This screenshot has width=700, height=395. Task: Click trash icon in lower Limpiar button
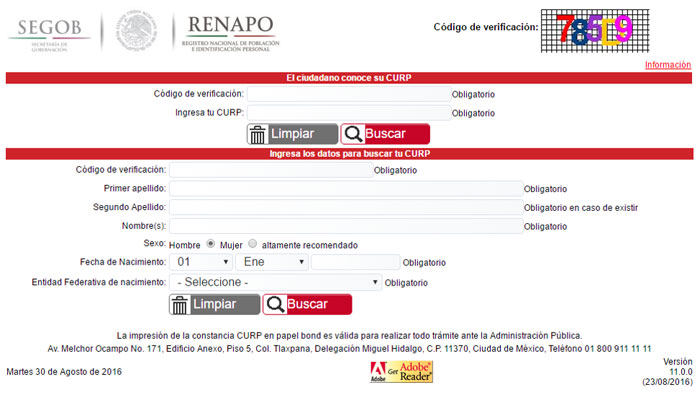pos(179,305)
